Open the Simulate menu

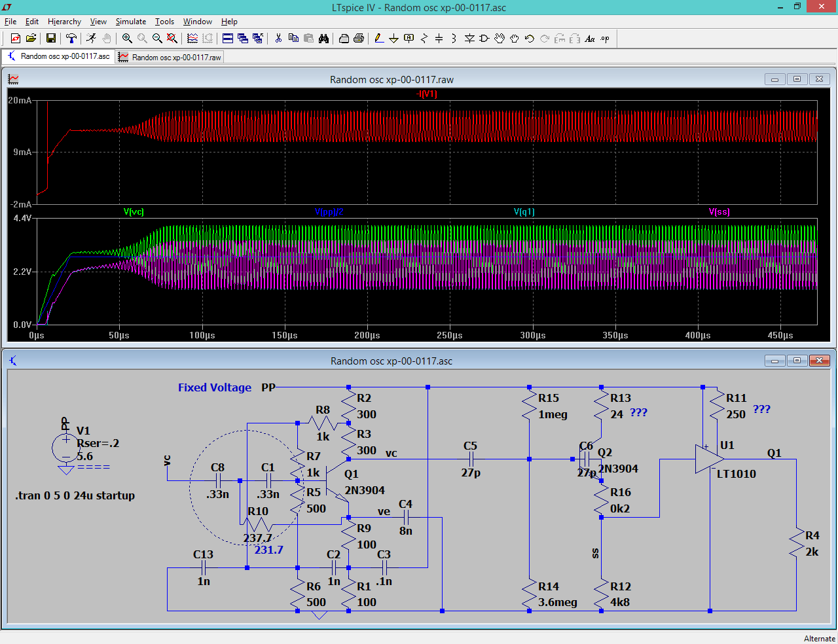click(131, 22)
